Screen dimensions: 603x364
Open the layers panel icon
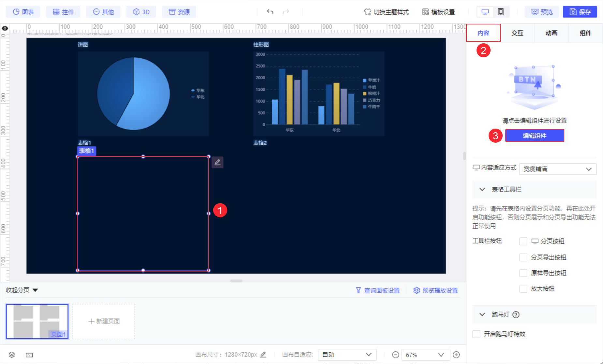click(12, 355)
